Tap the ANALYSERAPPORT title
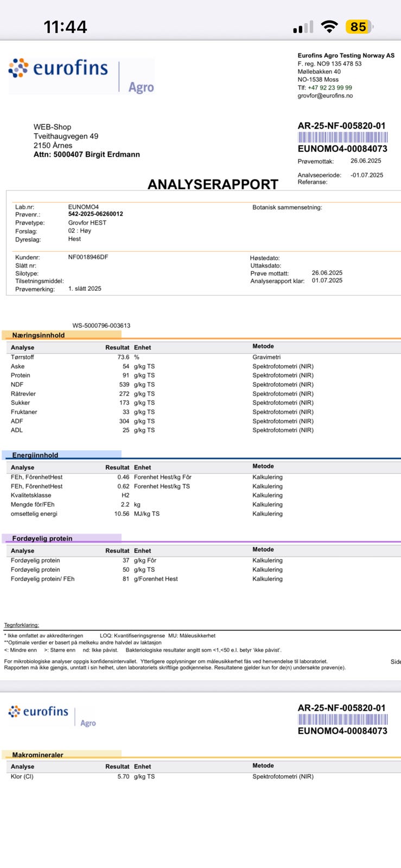Screen dimensions: 401x868 213,184
